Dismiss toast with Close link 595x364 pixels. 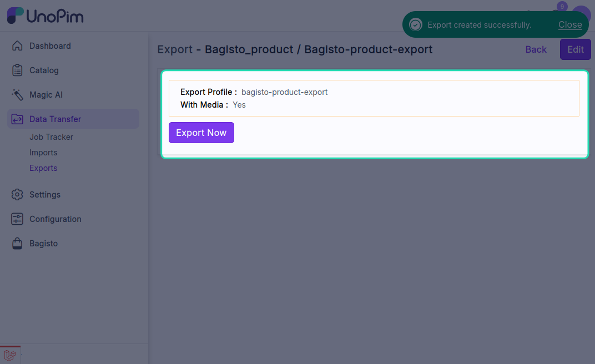tap(570, 24)
